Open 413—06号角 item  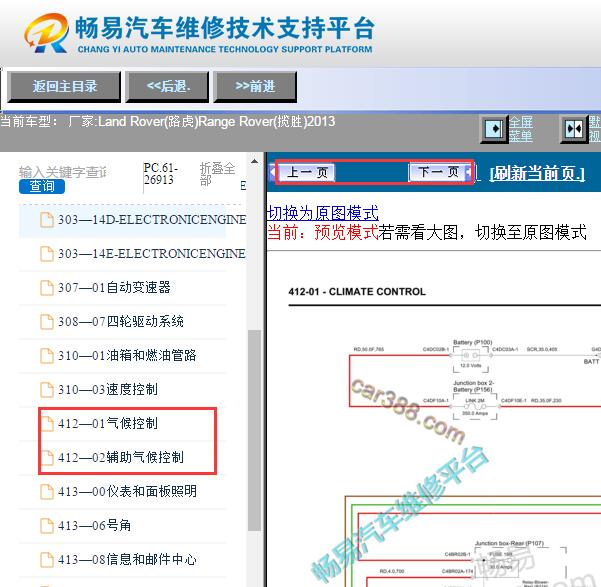[x=94, y=525]
